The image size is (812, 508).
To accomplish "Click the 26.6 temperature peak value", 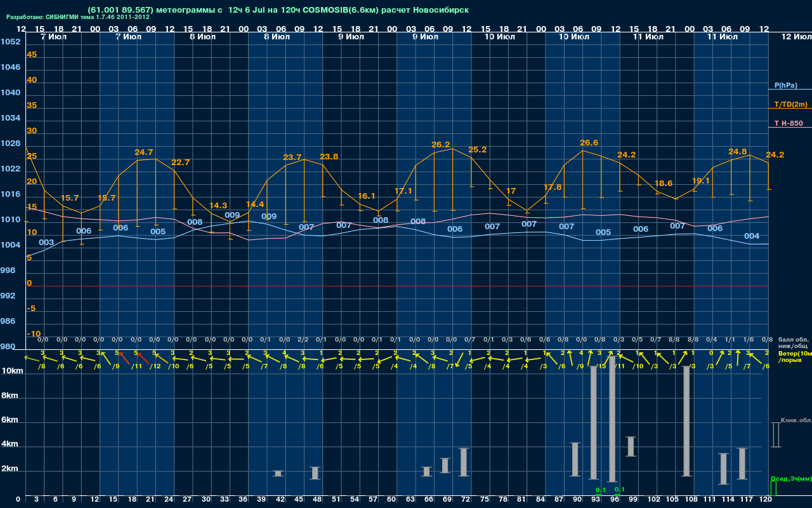I will (x=589, y=143).
